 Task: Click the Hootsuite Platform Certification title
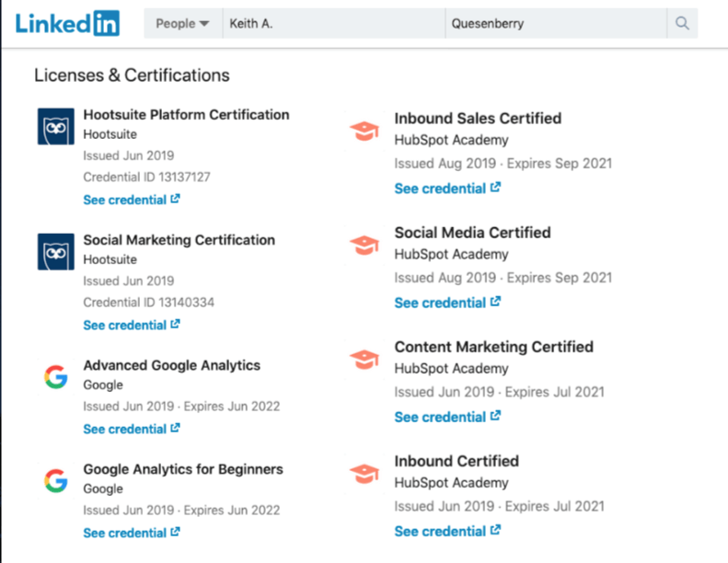(186, 115)
